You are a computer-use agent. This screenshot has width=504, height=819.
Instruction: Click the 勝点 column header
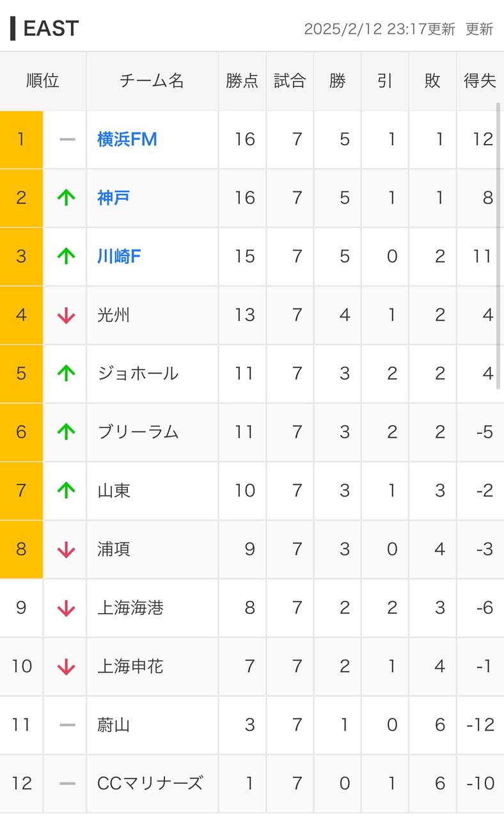point(242,81)
